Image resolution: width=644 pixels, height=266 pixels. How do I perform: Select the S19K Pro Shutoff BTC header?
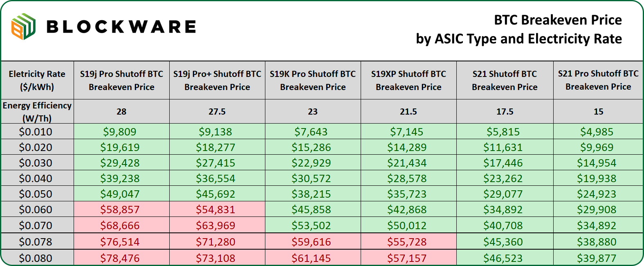[x=313, y=80]
